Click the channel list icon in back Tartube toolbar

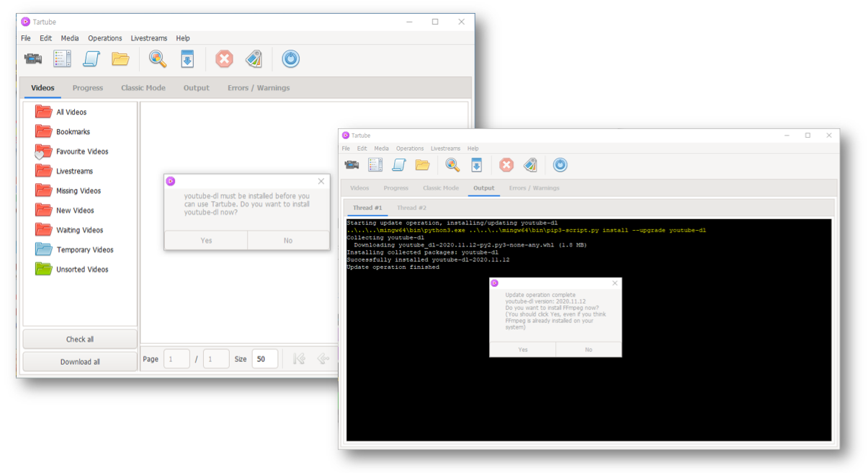(62, 59)
